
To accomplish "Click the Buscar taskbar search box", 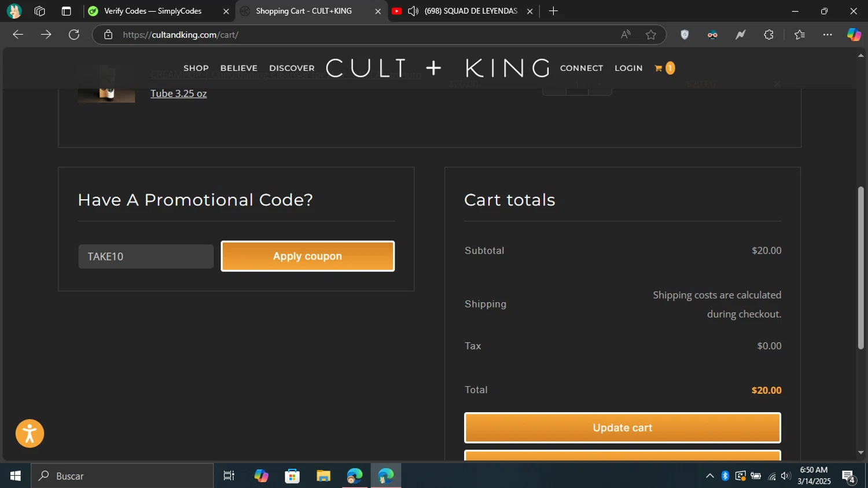I will tap(122, 476).
